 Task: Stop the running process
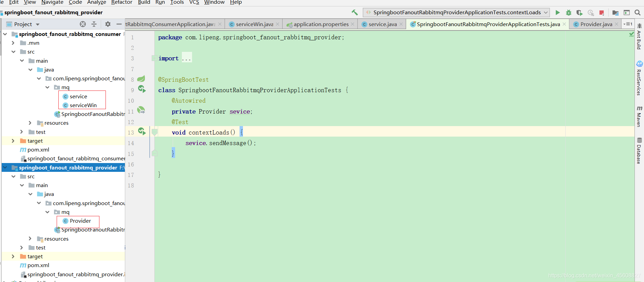602,13
